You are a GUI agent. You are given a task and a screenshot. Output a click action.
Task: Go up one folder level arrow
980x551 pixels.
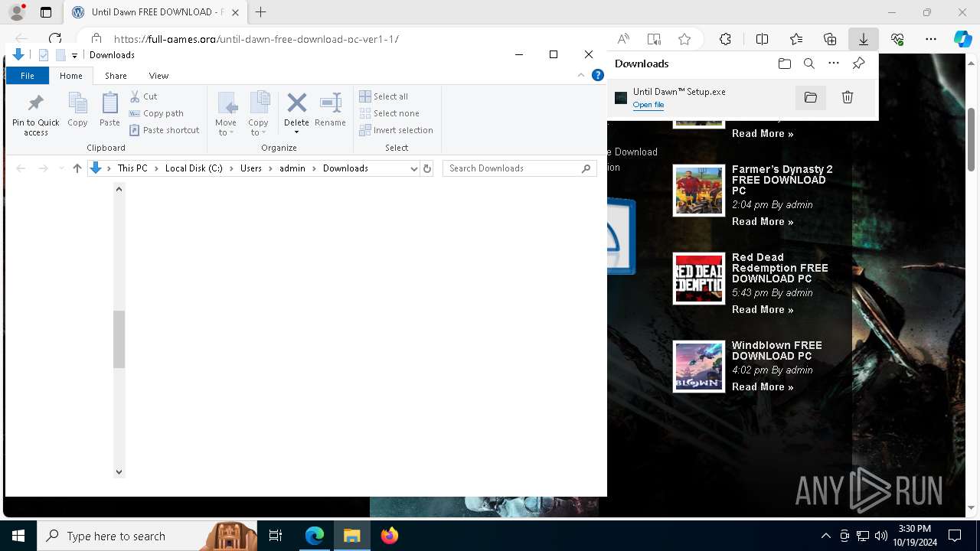click(x=77, y=168)
